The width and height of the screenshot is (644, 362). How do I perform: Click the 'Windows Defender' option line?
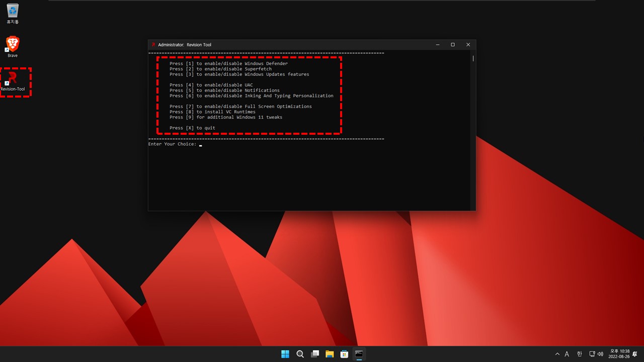pos(228,64)
